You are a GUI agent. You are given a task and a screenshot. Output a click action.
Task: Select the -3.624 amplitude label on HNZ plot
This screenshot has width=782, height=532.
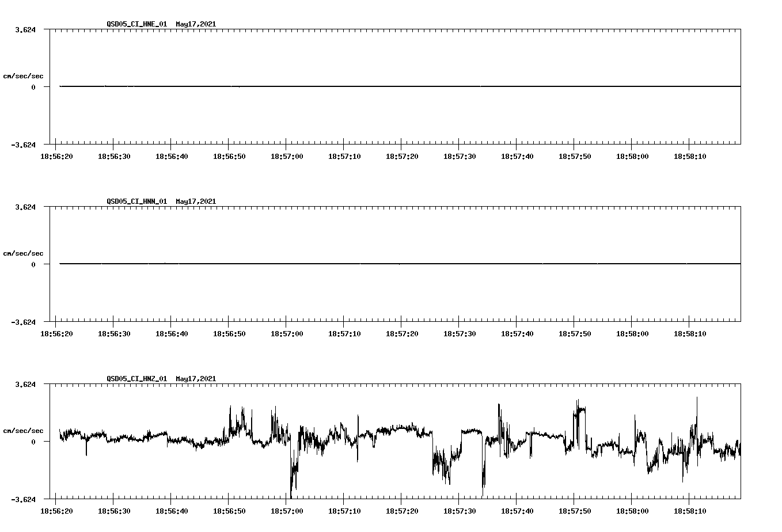[x=22, y=499]
